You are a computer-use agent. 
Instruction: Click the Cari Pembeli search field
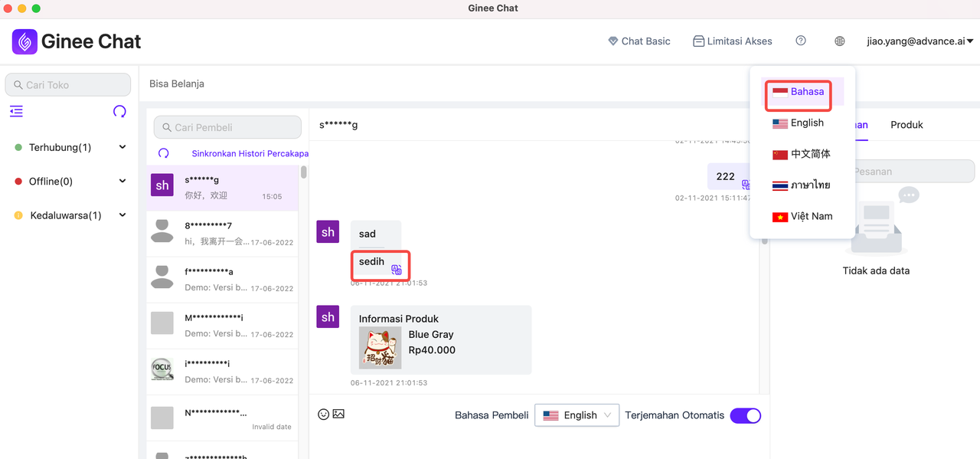(227, 126)
